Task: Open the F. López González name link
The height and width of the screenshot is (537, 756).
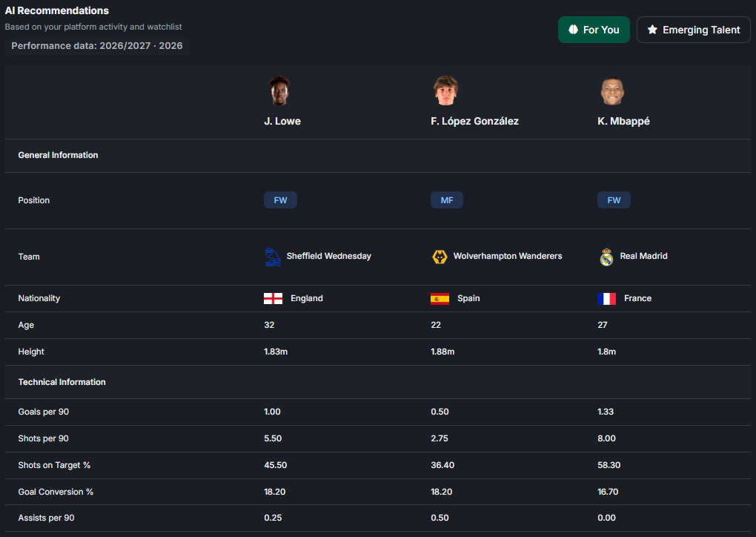Action: [474, 121]
